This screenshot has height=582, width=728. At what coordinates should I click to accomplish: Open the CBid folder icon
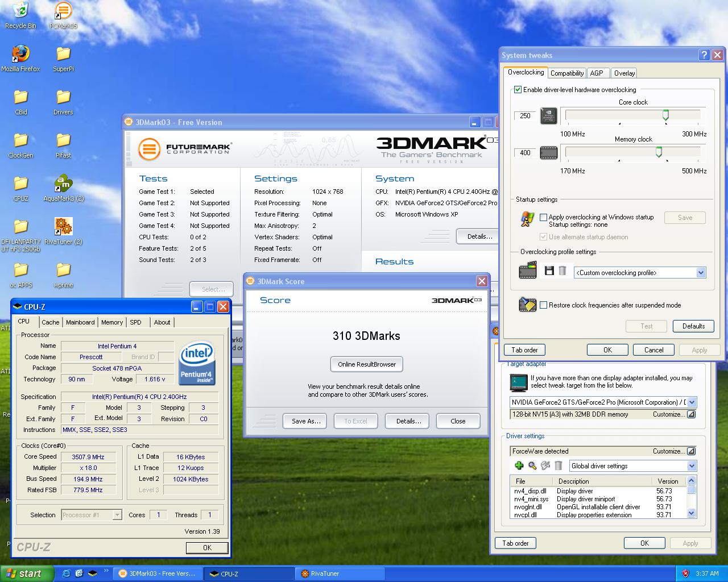(x=20, y=102)
